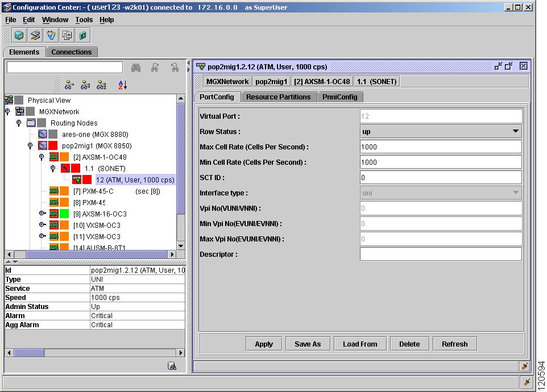The width and height of the screenshot is (547, 392).
Task: Click the node icon beside ares-one (MGX 8880)
Action: [x=43, y=134]
